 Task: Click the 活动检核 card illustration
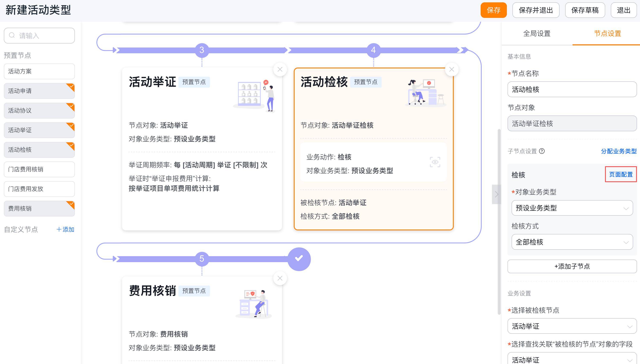426,93
